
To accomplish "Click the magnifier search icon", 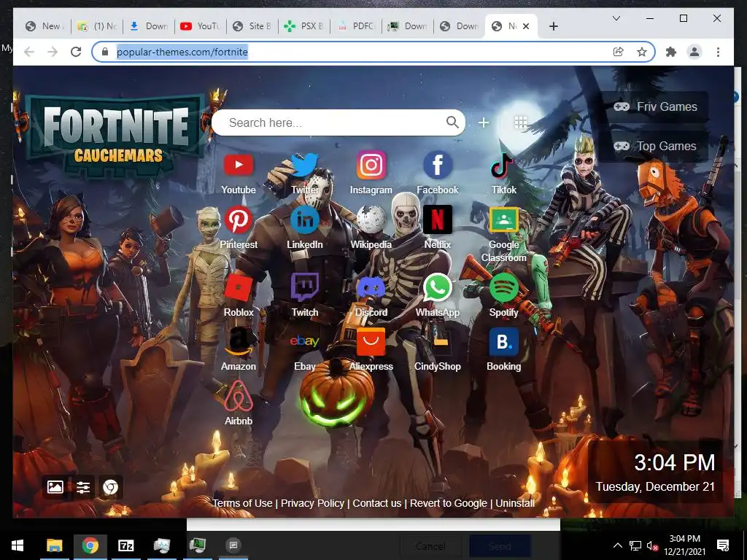I will pyautogui.click(x=452, y=122).
